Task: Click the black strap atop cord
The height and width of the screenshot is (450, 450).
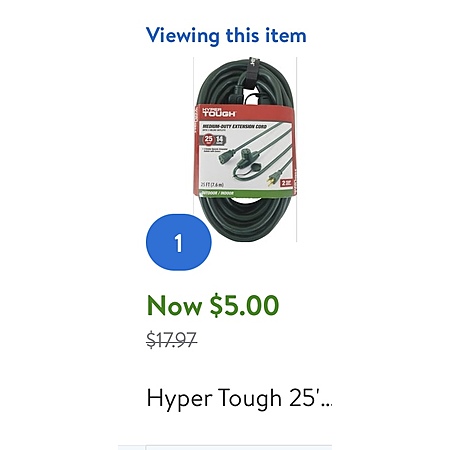Action: [x=253, y=72]
